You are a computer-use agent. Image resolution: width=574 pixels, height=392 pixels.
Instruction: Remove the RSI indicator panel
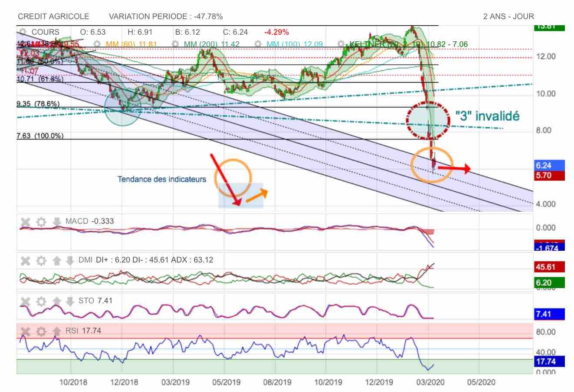point(26,331)
